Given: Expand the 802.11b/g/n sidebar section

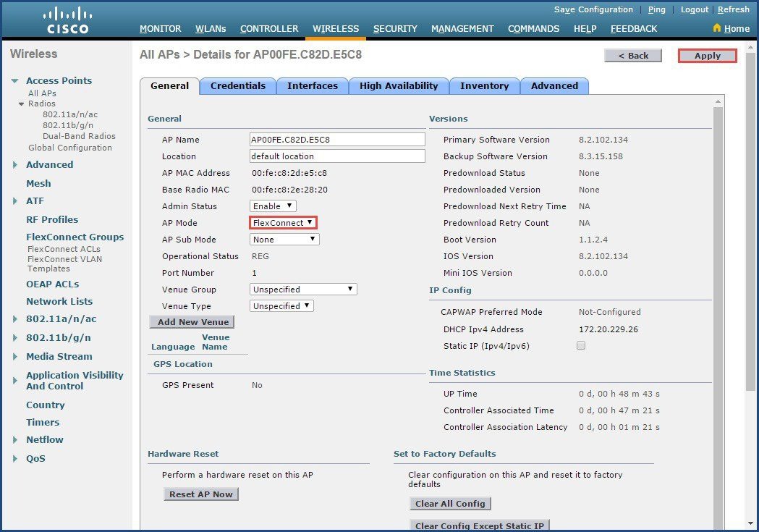Looking at the screenshot, I should tap(15, 338).
